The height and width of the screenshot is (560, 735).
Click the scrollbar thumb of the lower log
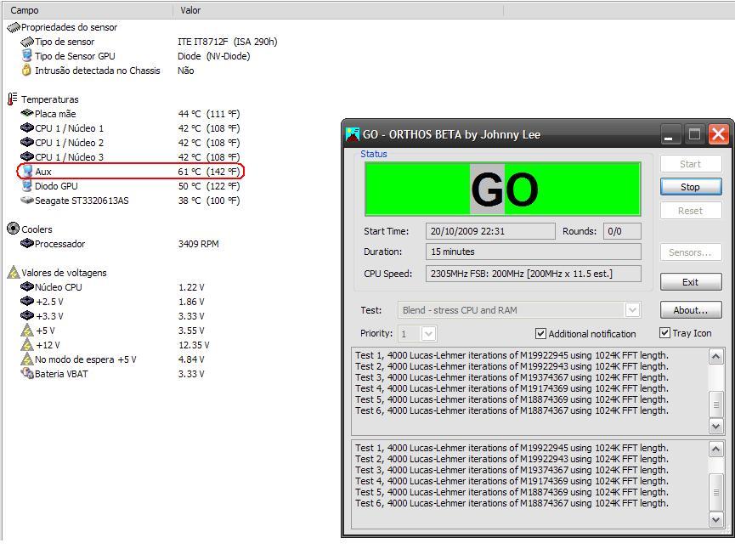pos(715,492)
